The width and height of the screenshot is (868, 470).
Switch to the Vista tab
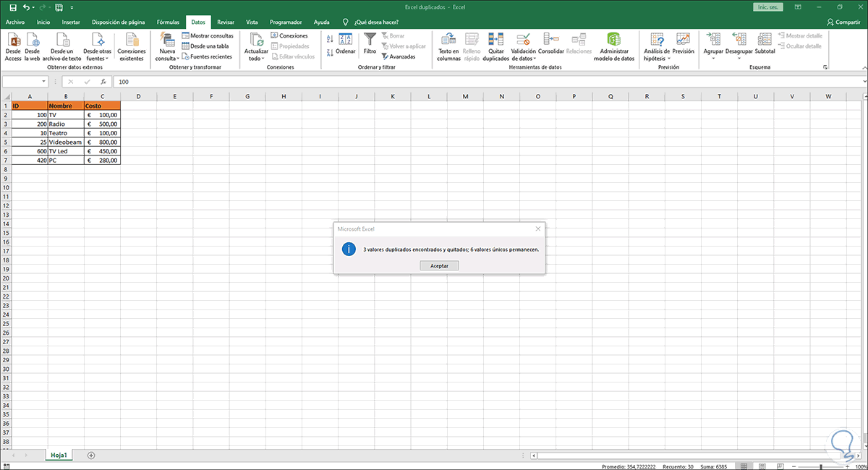tap(252, 22)
